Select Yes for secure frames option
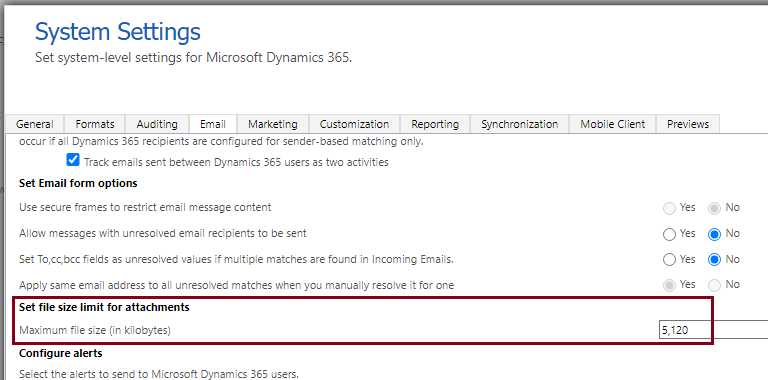Viewport: 768px width, 380px height. [669, 209]
